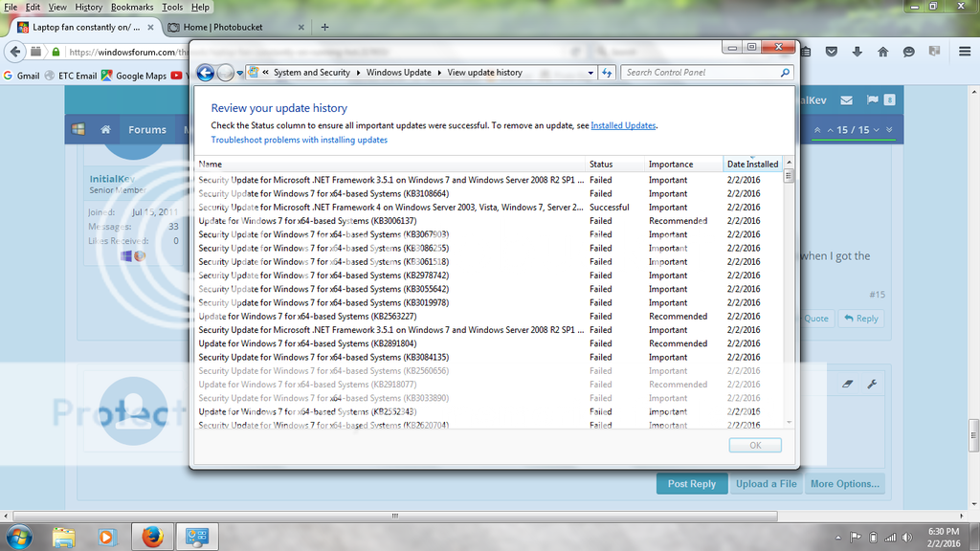The image size is (980, 551).
Task: Click the Firefox back button
Action: point(15,52)
